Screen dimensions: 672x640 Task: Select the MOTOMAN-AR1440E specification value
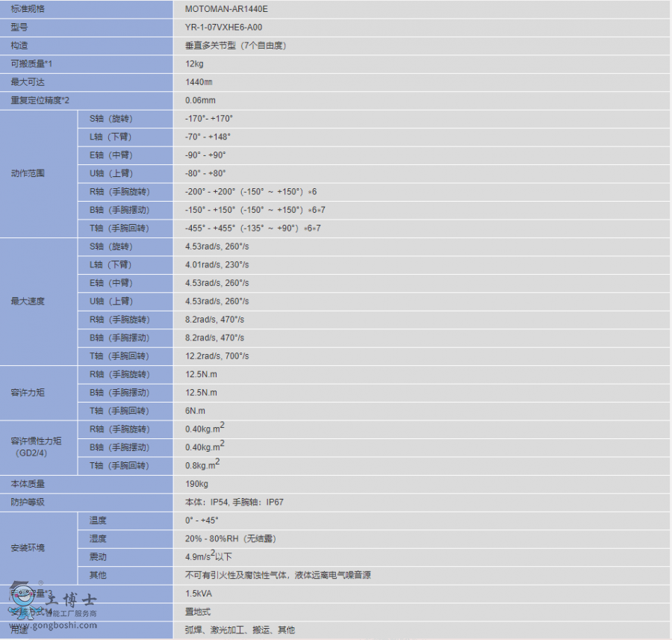pos(226,9)
